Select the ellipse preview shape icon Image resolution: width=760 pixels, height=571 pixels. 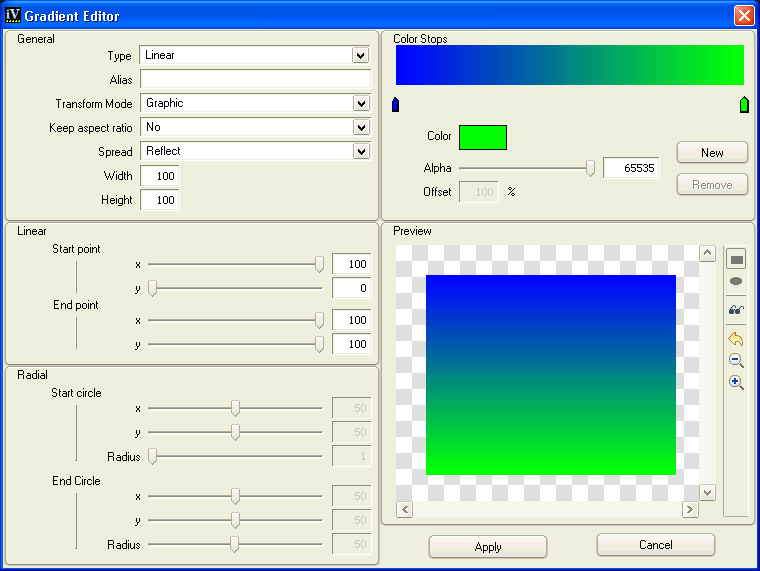(736, 282)
